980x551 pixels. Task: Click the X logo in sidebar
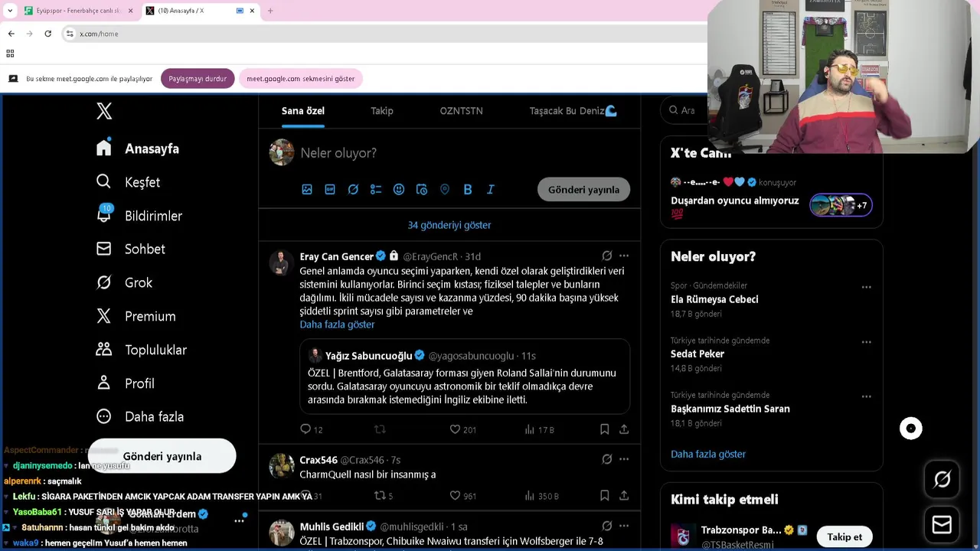(x=104, y=111)
